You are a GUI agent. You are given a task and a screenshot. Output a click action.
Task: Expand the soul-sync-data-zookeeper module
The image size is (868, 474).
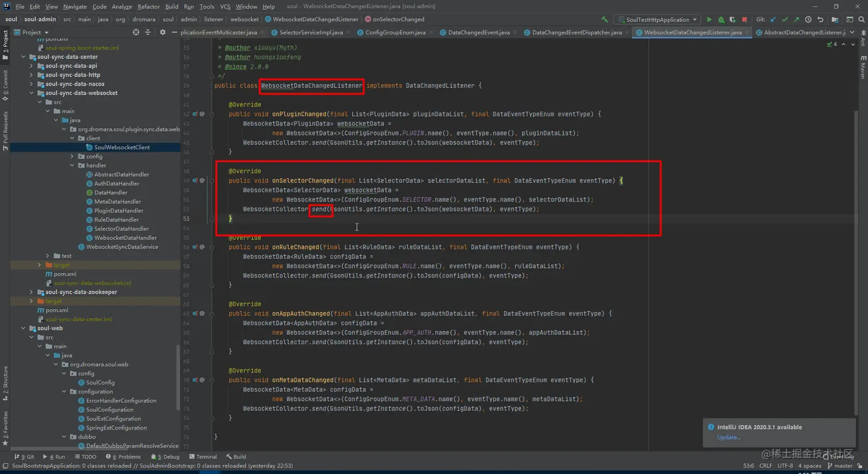(x=32, y=292)
